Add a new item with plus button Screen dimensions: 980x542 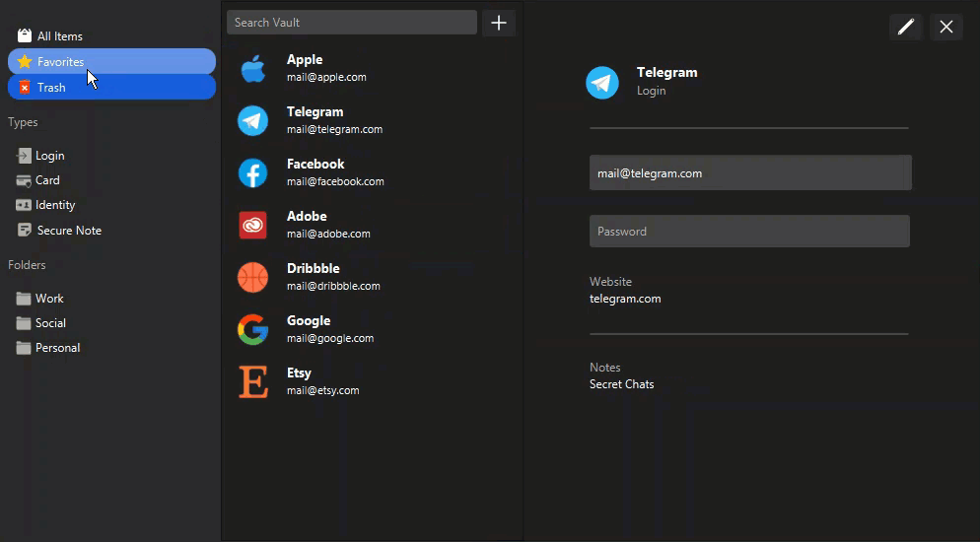[x=499, y=23]
